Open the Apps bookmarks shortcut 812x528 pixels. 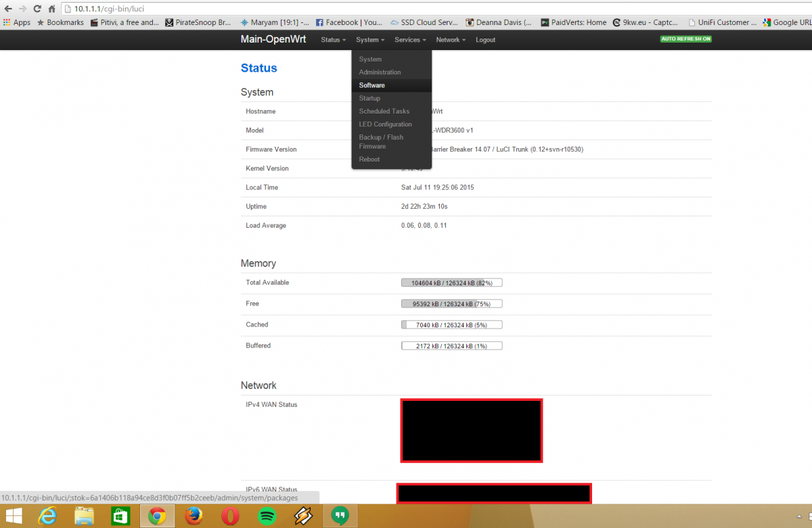click(x=17, y=22)
